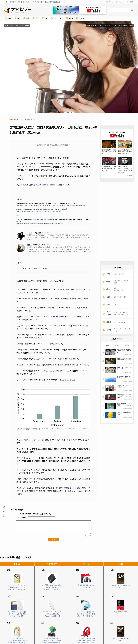Screen dimensions: 138x644
Task: Open the 産総研マガジン banner
Action: pos(66,10)
